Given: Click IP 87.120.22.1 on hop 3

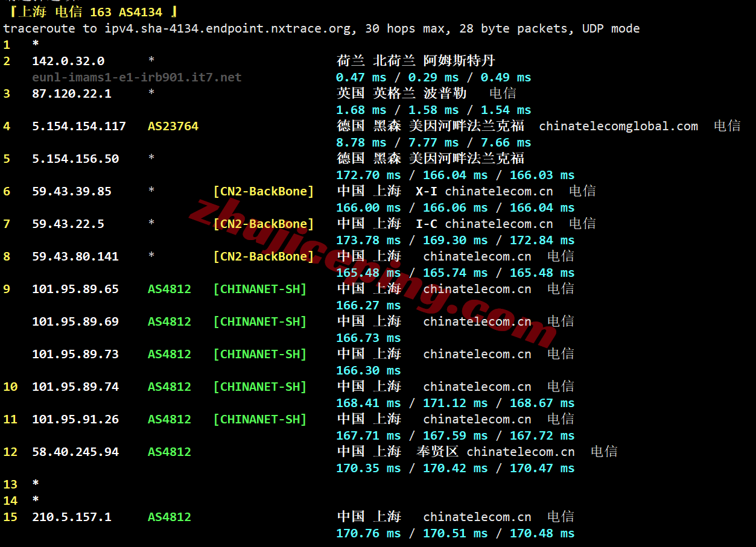Looking at the screenshot, I should pyautogui.click(x=72, y=93).
